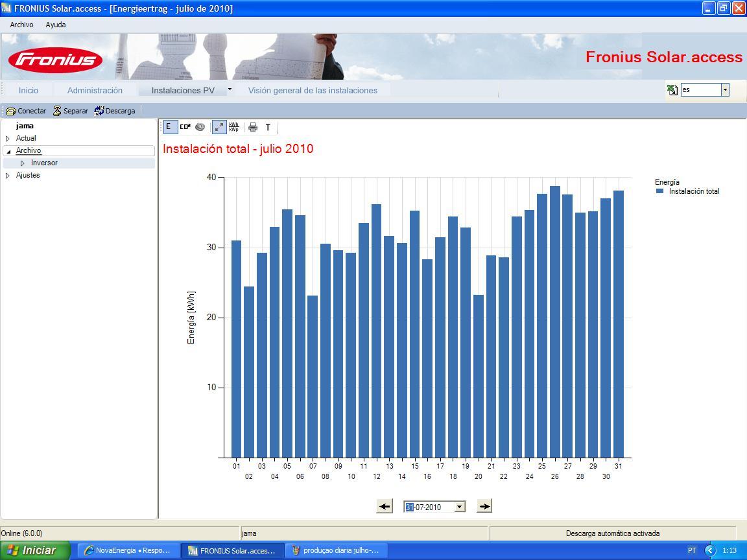Image resolution: width=747 pixels, height=560 pixels.
Task: Select the jama installation root
Action: [24, 126]
